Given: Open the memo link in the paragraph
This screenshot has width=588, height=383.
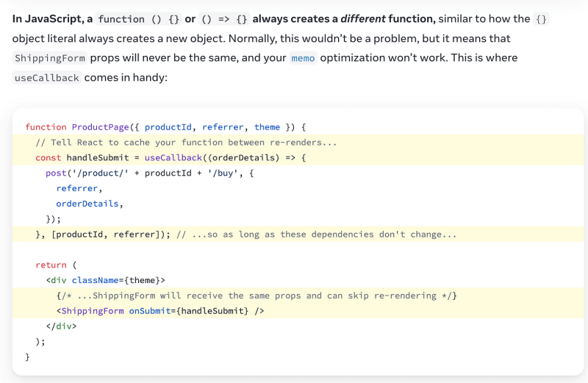Looking at the screenshot, I should 303,58.
